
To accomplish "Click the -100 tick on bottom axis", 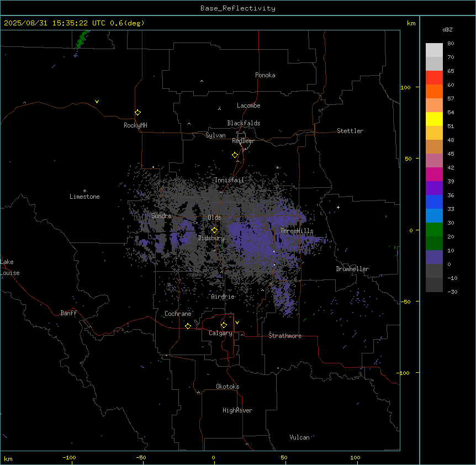I will coord(69,457).
